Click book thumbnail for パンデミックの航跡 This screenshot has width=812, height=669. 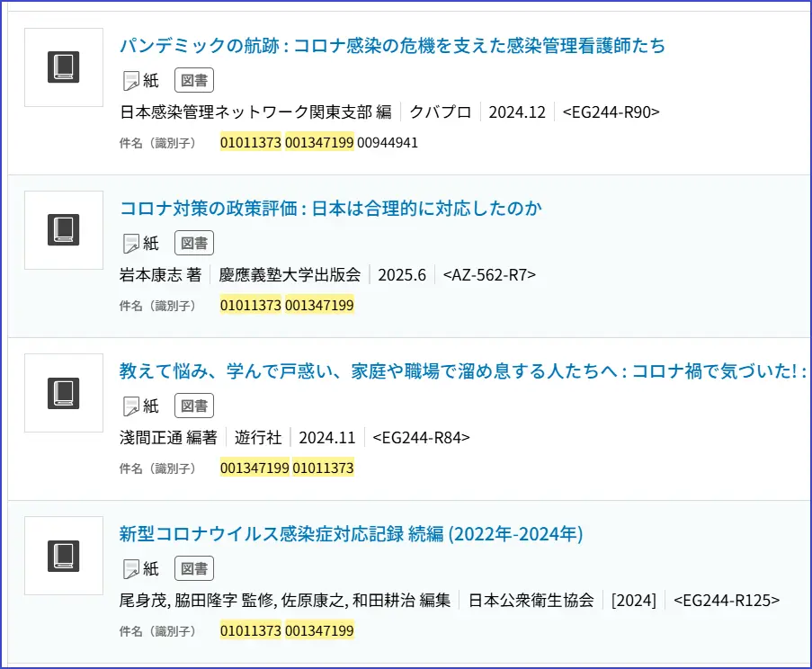pos(64,67)
